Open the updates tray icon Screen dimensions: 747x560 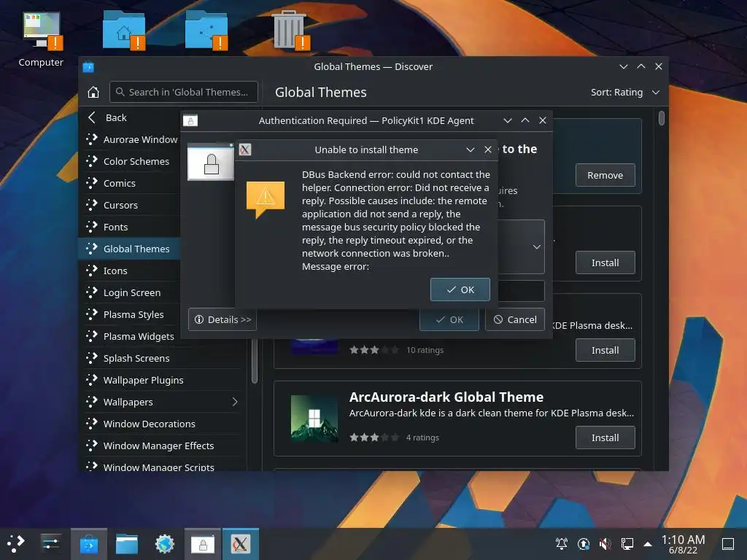click(x=584, y=543)
